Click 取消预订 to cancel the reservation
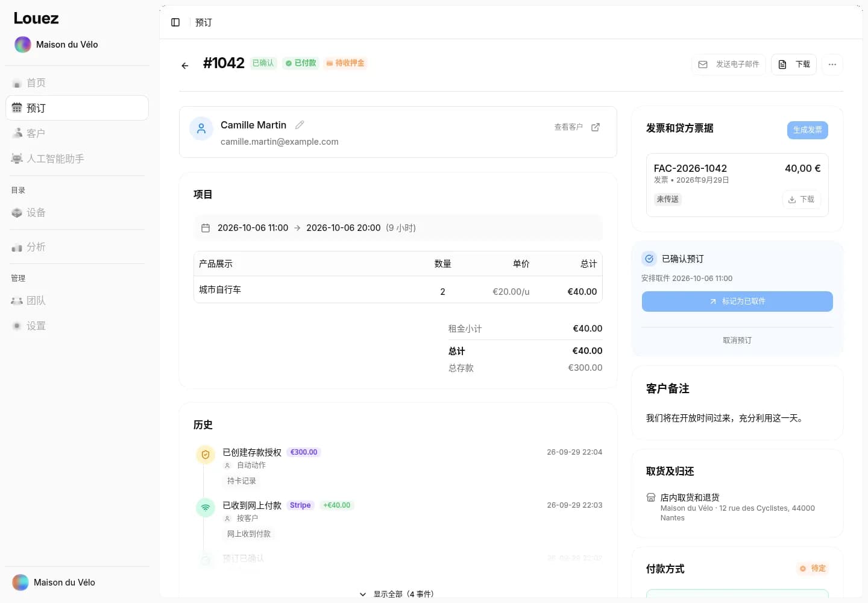This screenshot has height=603, width=868. pos(737,341)
